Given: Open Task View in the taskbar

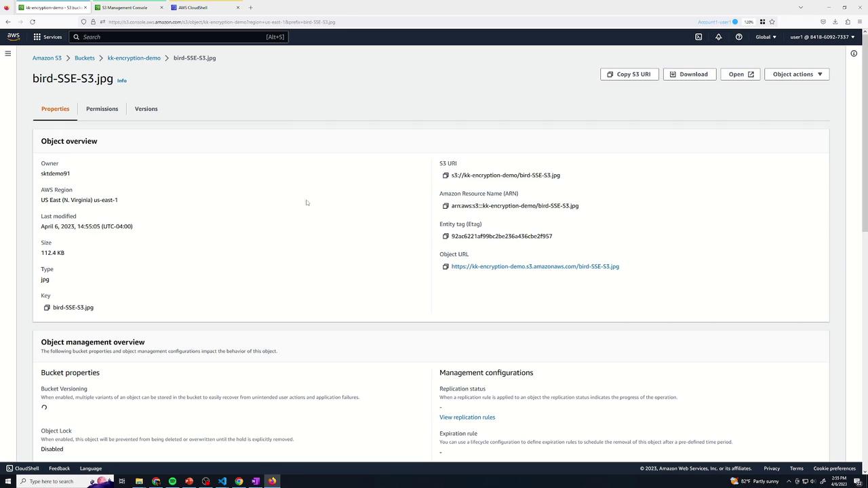Looking at the screenshot, I should point(122,481).
